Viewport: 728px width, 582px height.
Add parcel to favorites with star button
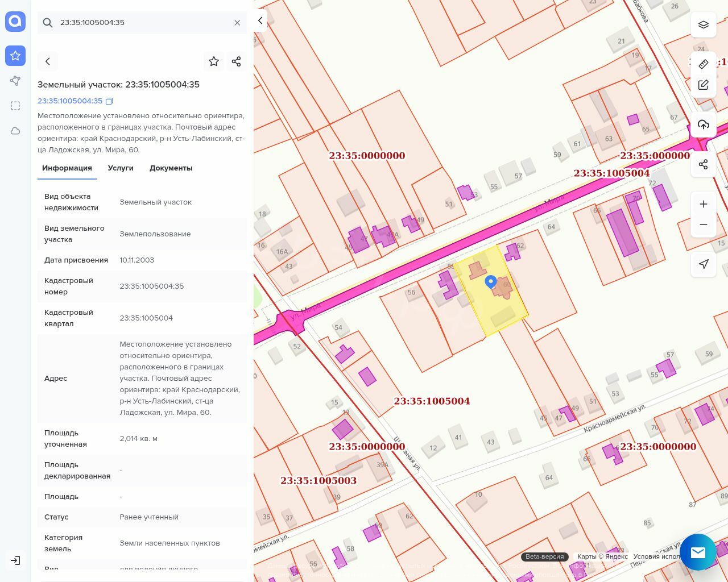[x=214, y=61]
